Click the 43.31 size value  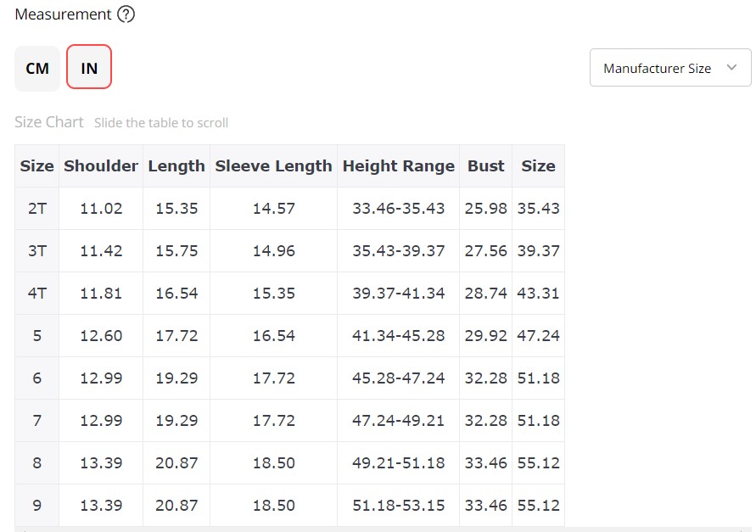538,294
